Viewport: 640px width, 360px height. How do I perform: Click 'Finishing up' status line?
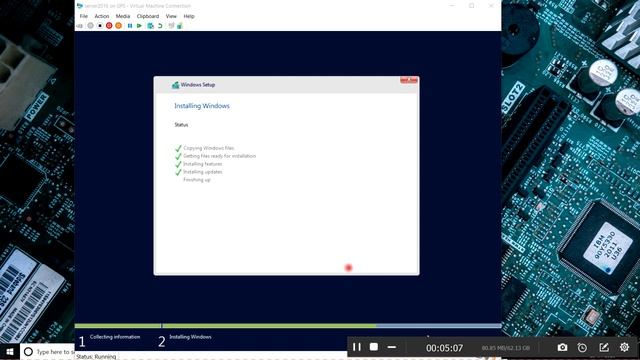click(197, 180)
